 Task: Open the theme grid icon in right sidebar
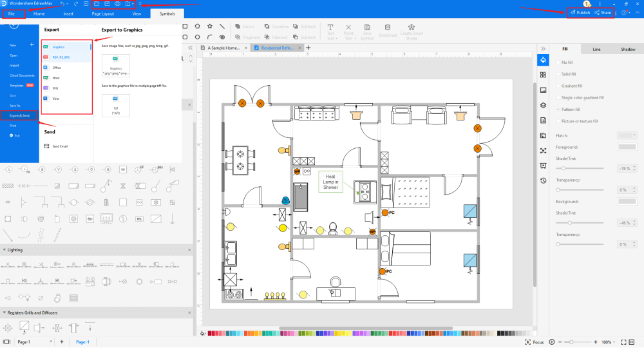click(543, 75)
